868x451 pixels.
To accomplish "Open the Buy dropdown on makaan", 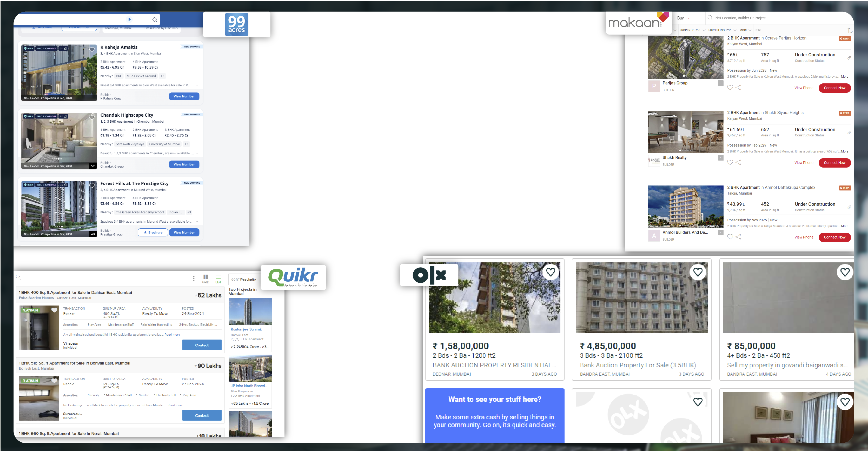I will [683, 18].
